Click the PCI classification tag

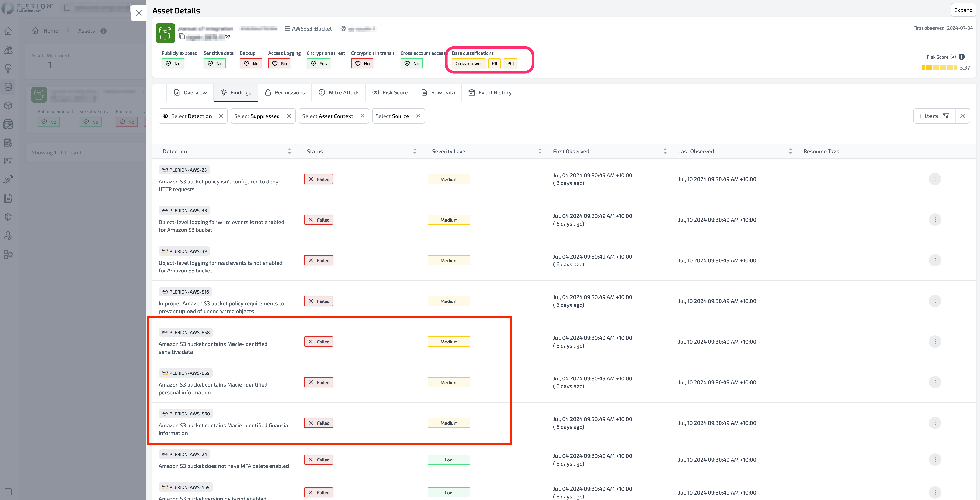click(510, 63)
